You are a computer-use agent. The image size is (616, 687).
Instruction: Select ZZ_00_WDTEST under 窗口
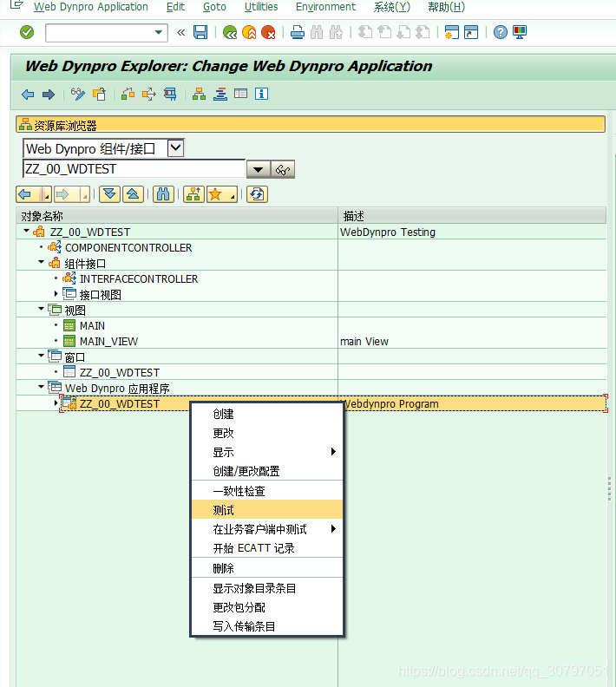pyautogui.click(x=120, y=373)
